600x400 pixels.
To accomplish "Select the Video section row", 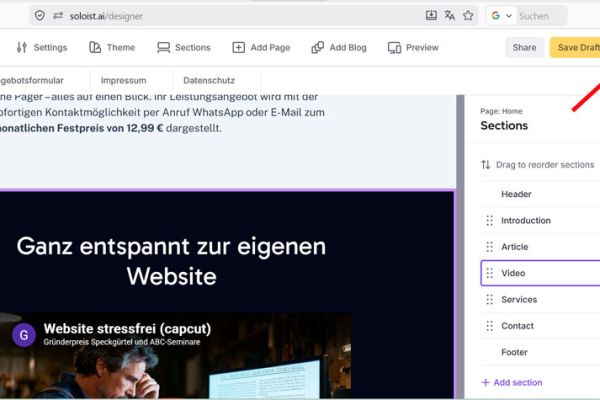I will click(x=540, y=273).
